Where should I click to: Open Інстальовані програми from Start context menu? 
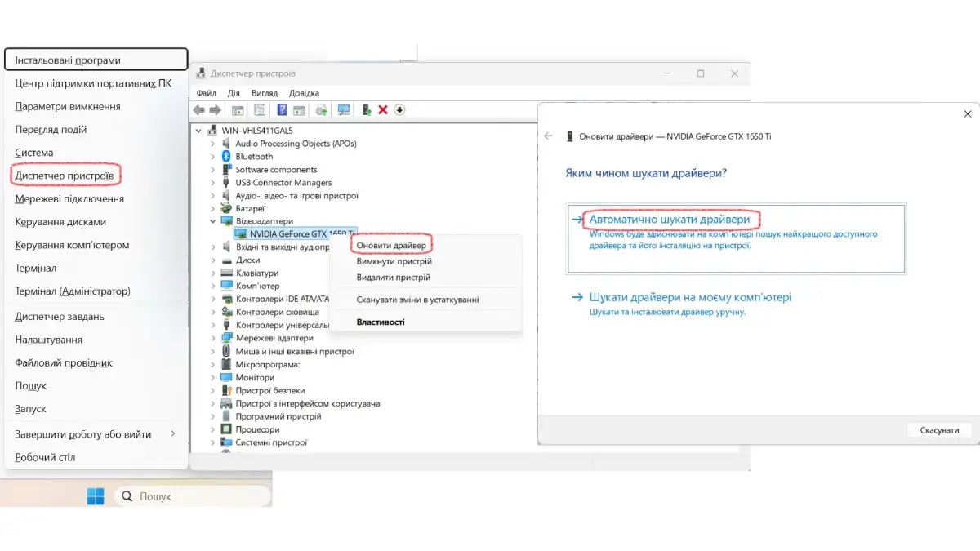[x=96, y=60]
